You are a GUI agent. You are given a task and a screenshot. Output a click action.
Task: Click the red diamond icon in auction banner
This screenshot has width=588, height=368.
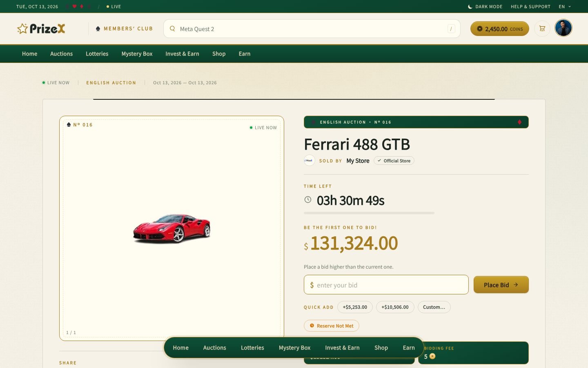pyautogui.click(x=519, y=122)
